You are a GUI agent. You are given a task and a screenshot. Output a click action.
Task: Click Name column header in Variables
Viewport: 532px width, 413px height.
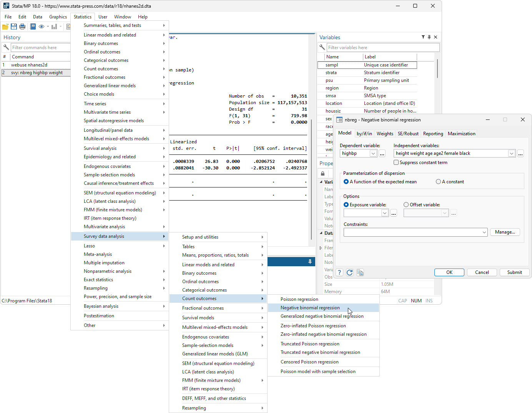[341, 57]
